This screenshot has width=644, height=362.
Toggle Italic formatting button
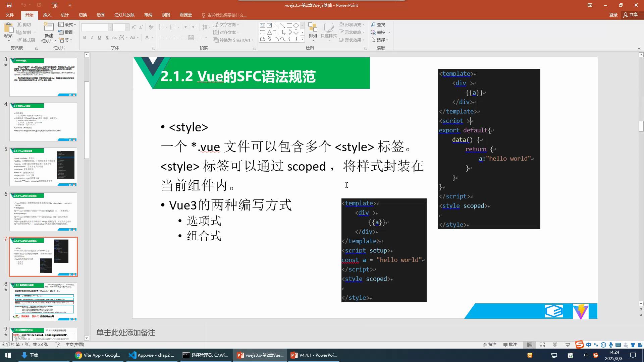[92, 38]
